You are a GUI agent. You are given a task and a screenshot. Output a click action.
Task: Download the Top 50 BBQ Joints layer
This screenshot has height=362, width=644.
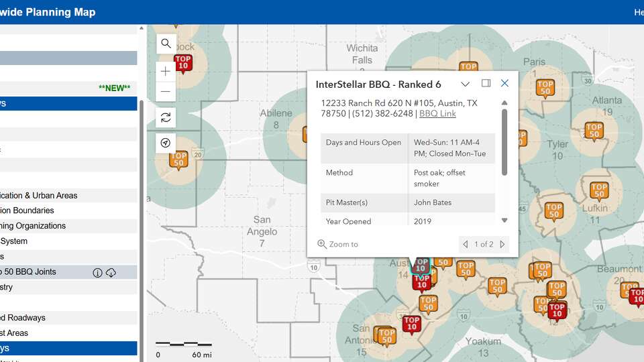pos(111,272)
